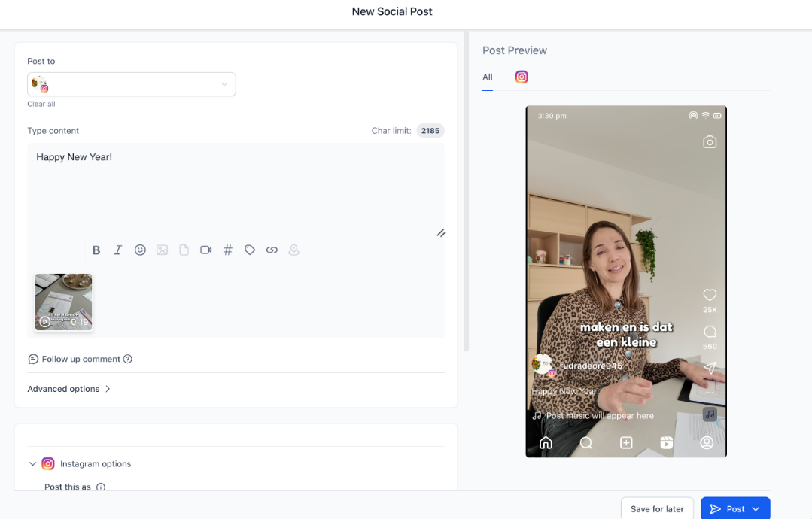Click the reels icon in the preview navigation

(x=667, y=443)
